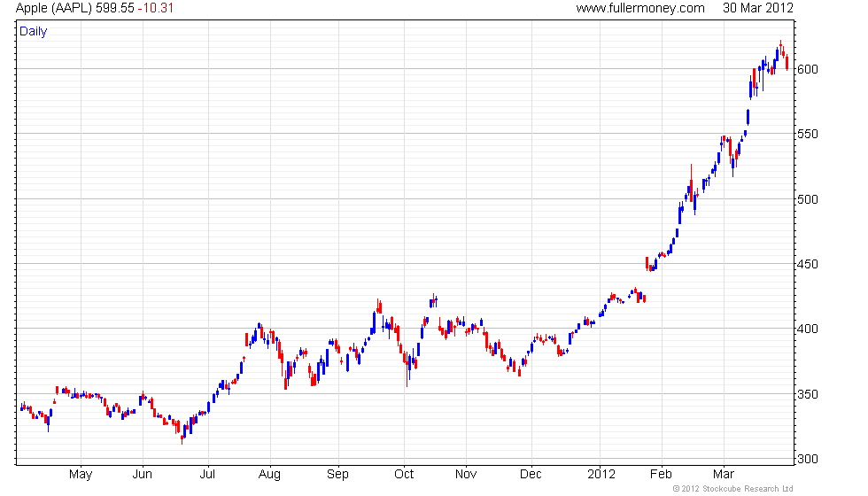The height and width of the screenshot is (496, 868).
Task: Click the 500 price axis label
Action: 807,199
